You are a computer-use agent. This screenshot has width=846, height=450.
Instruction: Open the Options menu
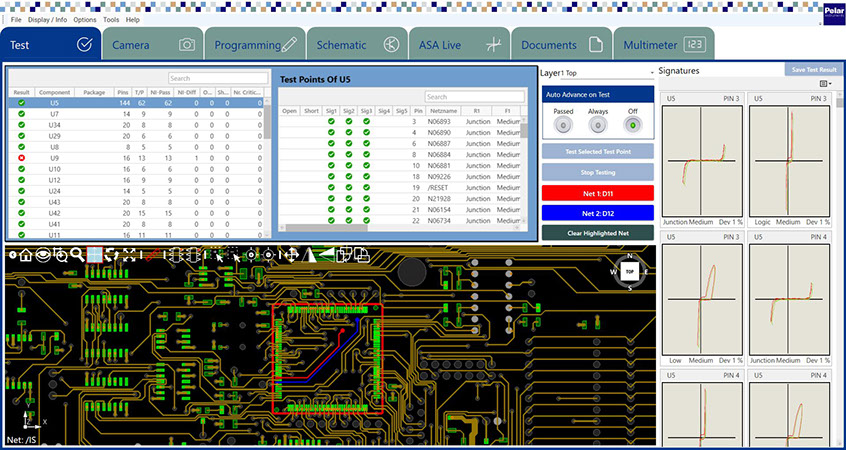(x=85, y=19)
